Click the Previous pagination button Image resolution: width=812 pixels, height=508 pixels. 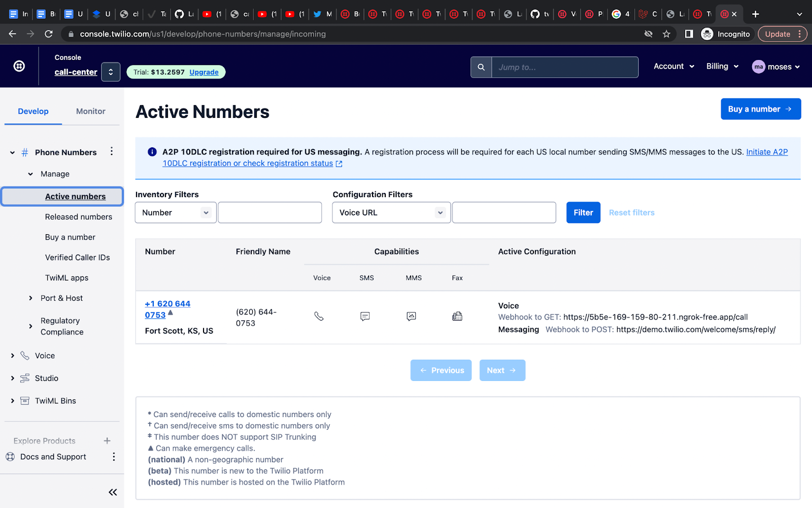pos(441,370)
